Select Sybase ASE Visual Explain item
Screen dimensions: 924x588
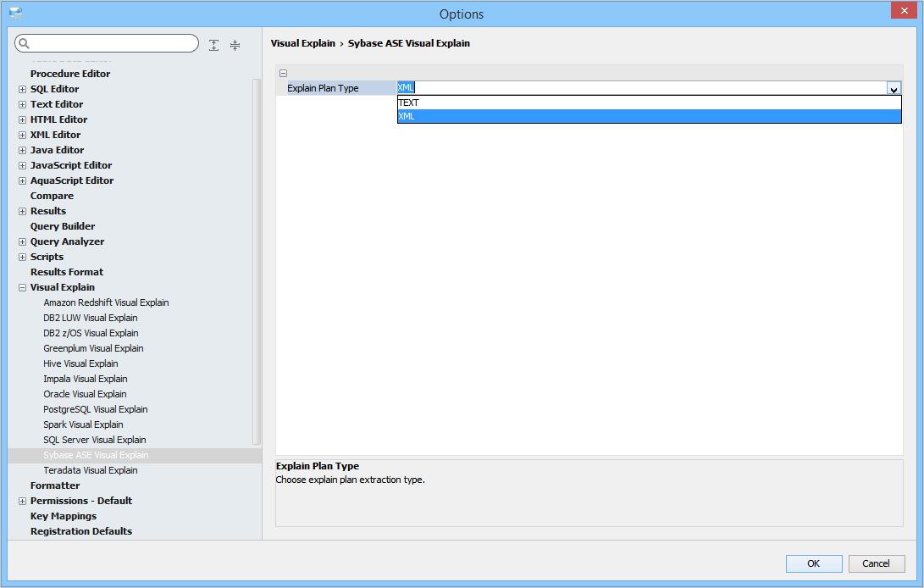96,455
